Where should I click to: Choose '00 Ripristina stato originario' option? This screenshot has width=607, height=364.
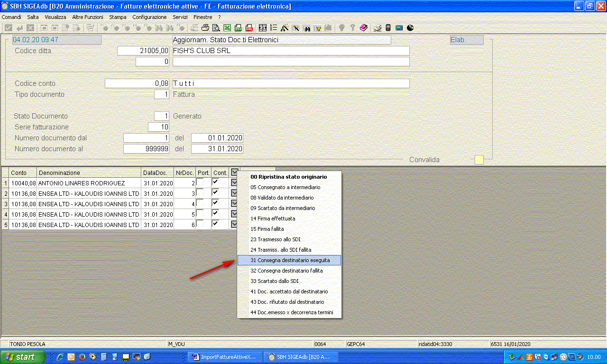click(x=288, y=177)
